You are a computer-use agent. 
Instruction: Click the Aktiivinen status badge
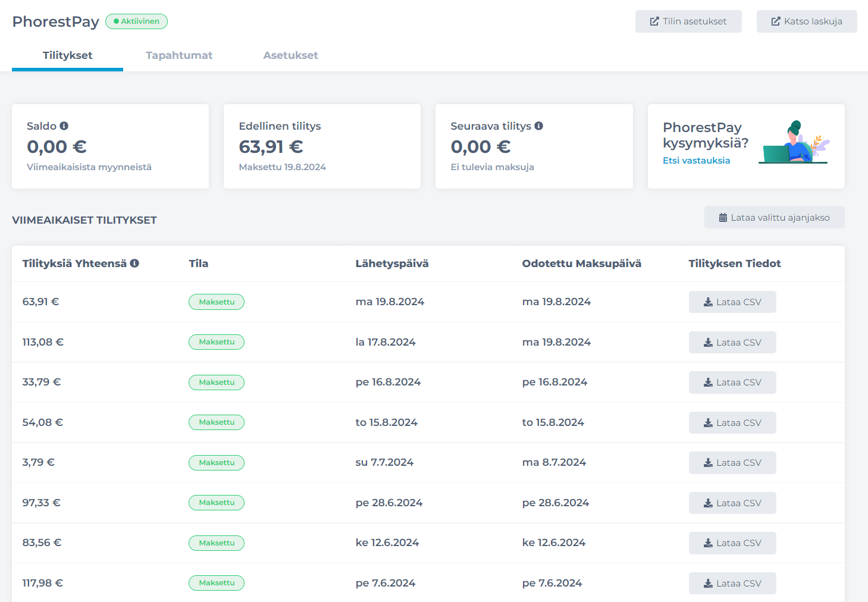136,21
